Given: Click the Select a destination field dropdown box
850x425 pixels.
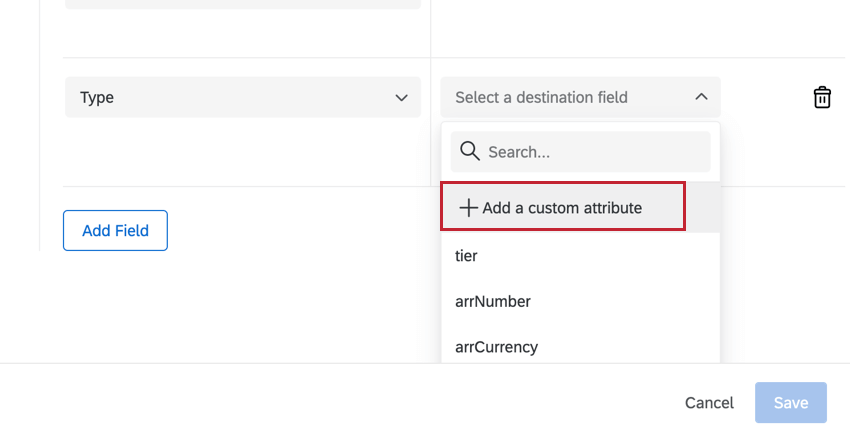Looking at the screenshot, I should click(x=580, y=97).
